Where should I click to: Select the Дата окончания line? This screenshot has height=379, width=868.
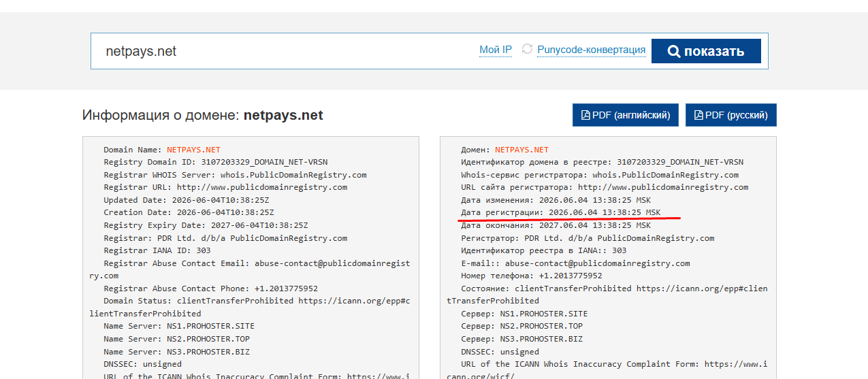click(556, 225)
